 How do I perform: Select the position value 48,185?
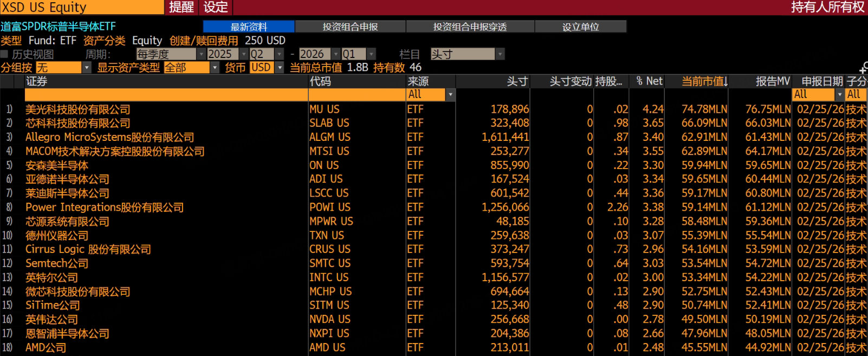pyautogui.click(x=513, y=222)
